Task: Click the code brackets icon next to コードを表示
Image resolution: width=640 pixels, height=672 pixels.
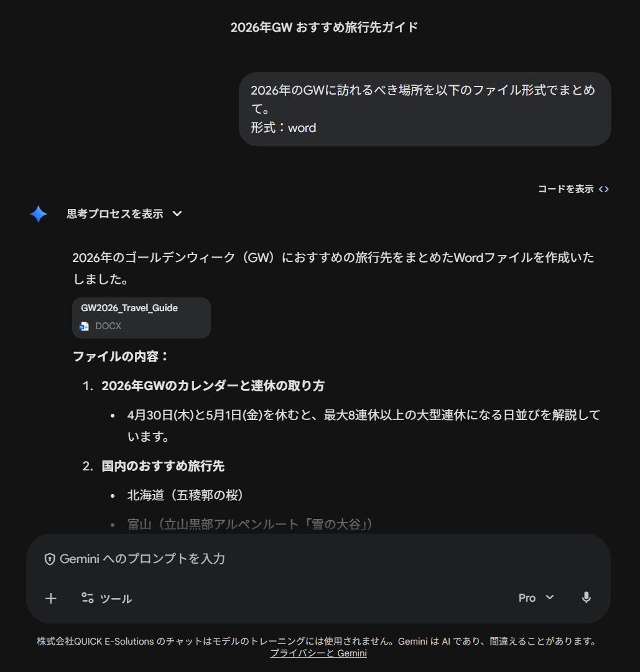Action: [x=603, y=189]
